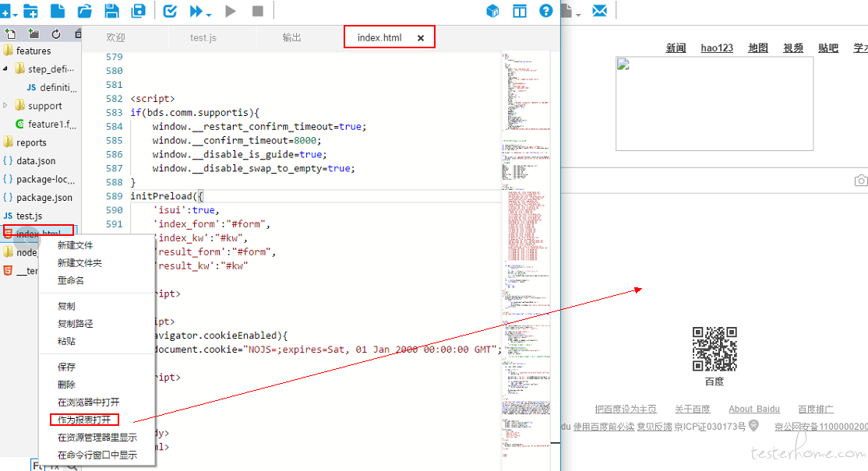Screen dimensions: 868x471
Task: Choose 作为报表打开 from context menu
Action: pos(84,420)
